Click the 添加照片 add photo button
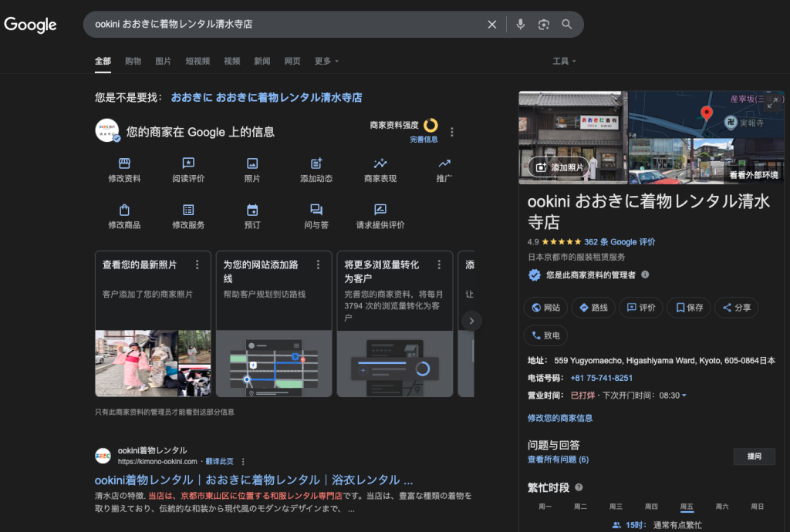The height and width of the screenshot is (532, 790). coord(559,167)
